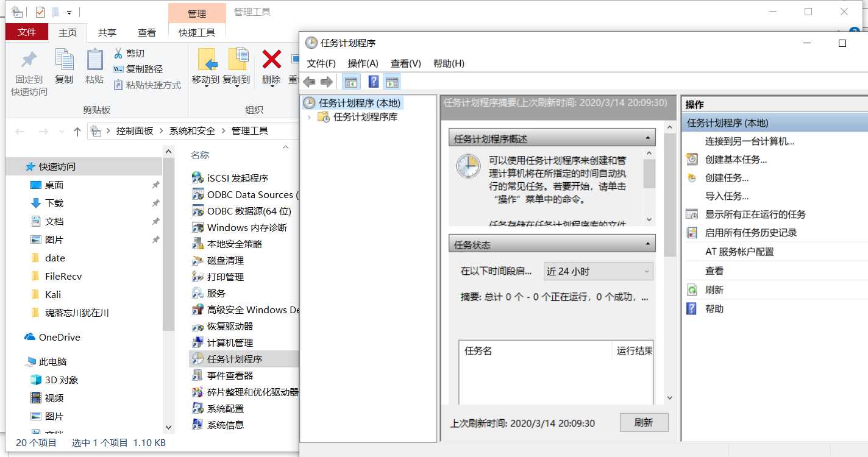Viewport: 868px width, 457px height.
Task: Open the 查看(V) menu in Task Scheduler
Action: point(406,63)
